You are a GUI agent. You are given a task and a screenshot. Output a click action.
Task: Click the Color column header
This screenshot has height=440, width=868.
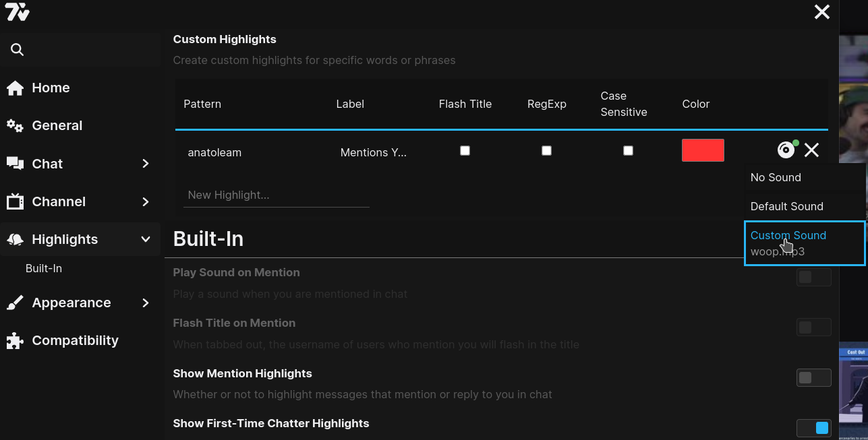tap(696, 104)
